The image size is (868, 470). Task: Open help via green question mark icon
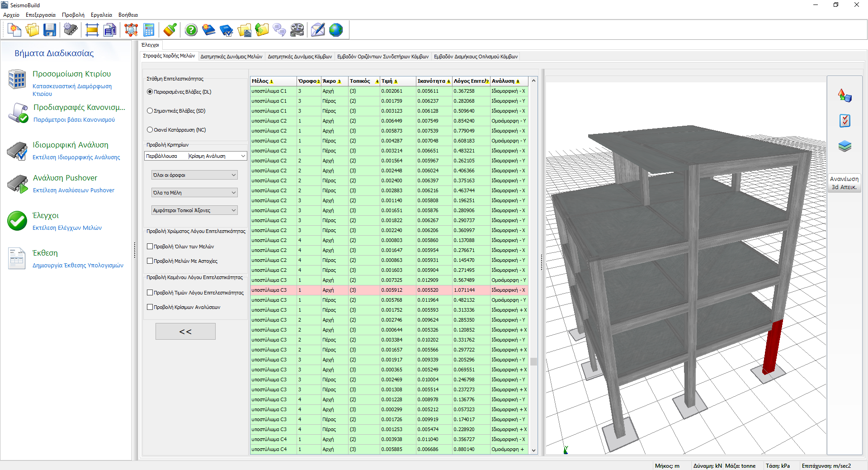tap(191, 30)
